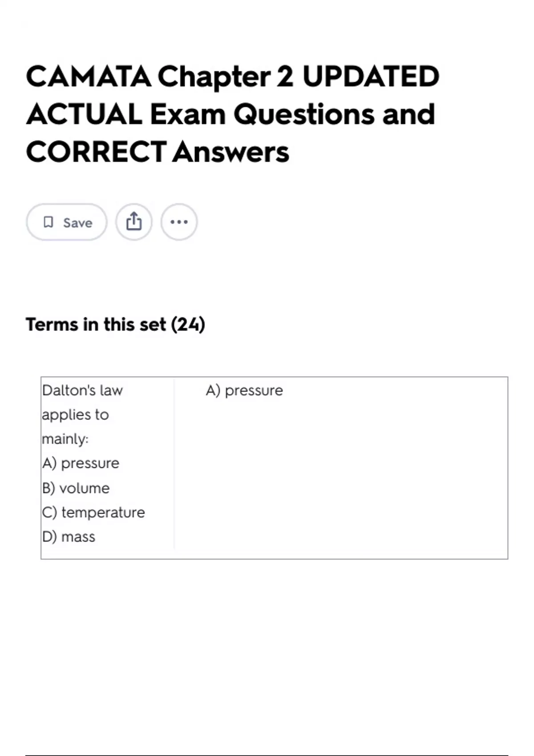Click the 'CORRECT Answers' title line
The height and width of the screenshot is (756, 534).
[x=158, y=152]
